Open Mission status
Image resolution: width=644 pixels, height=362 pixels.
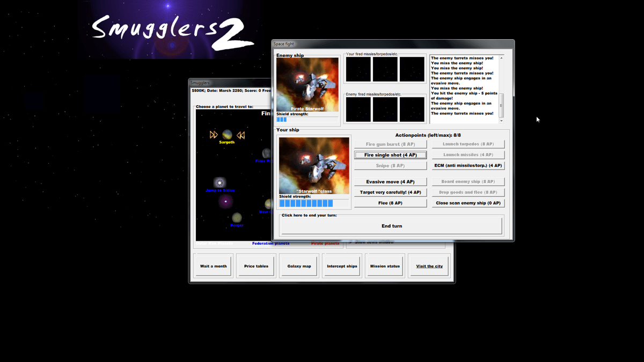[x=385, y=266]
